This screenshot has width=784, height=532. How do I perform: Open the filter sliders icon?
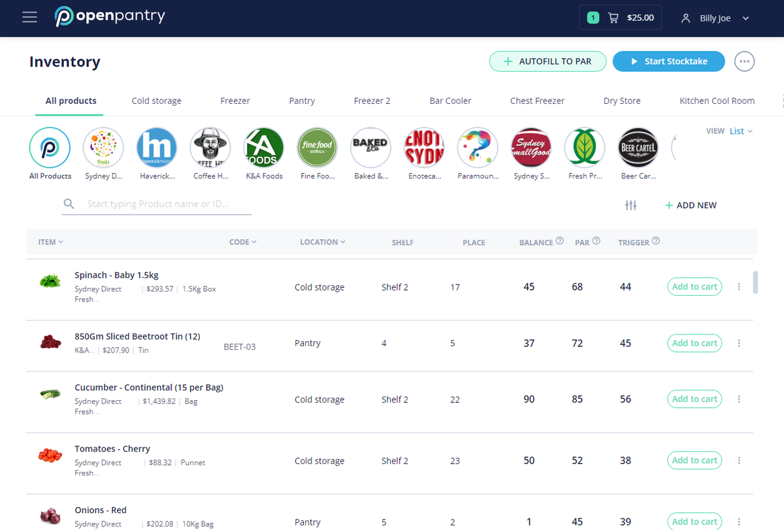coord(630,205)
